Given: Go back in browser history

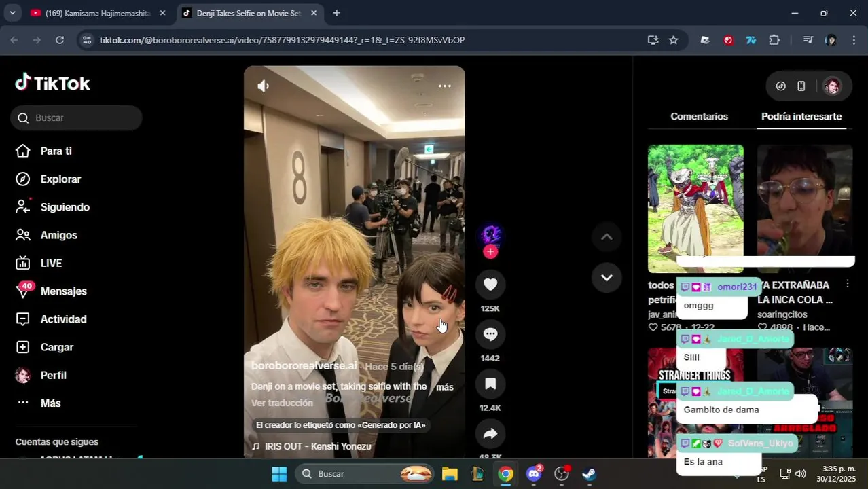Looking at the screenshot, I should click(14, 40).
